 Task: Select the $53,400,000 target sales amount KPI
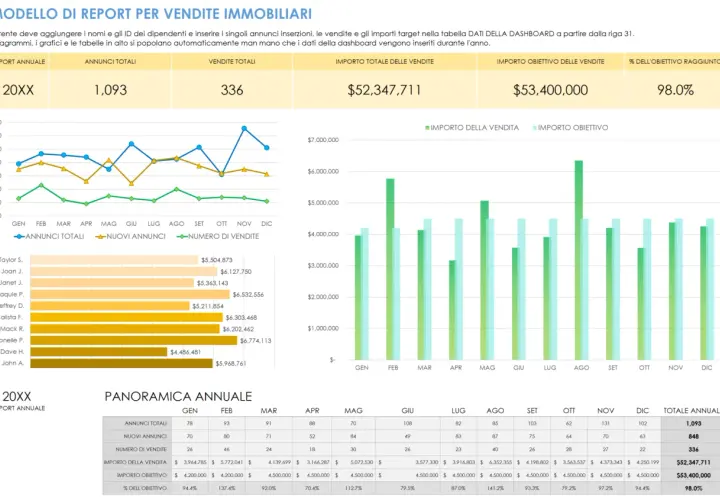click(x=551, y=90)
